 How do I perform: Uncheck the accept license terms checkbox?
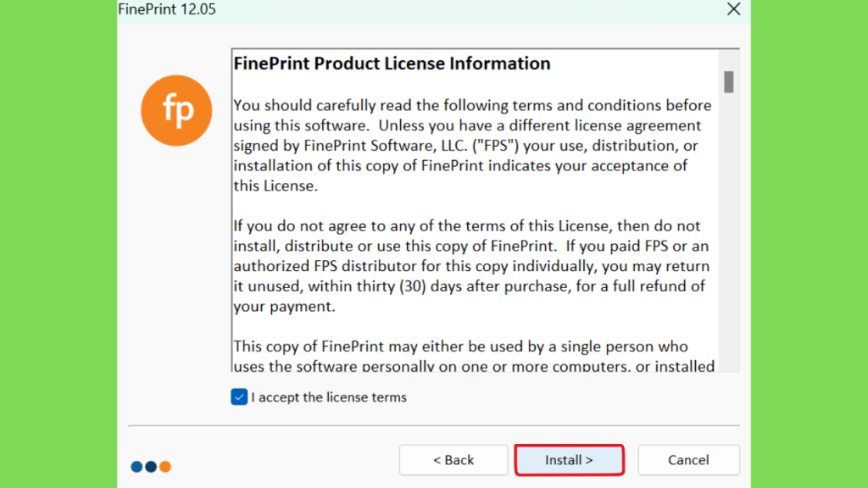239,396
